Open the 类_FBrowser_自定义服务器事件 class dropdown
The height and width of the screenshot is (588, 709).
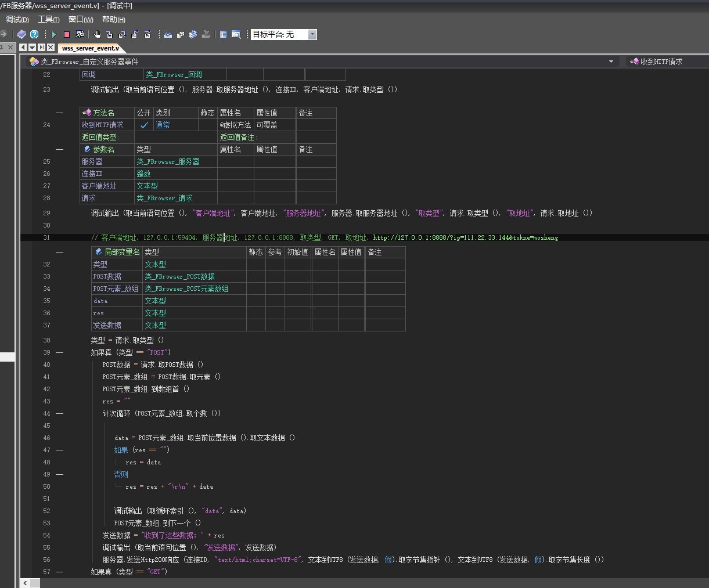point(611,62)
